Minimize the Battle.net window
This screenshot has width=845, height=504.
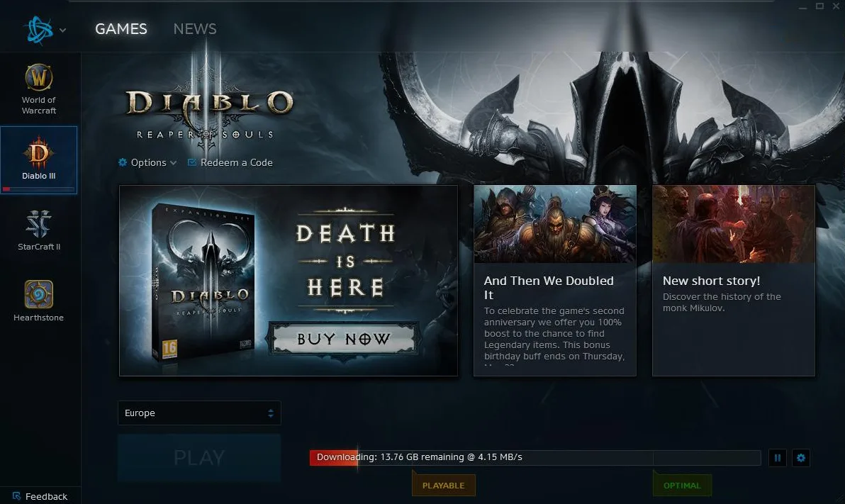tap(803, 6)
